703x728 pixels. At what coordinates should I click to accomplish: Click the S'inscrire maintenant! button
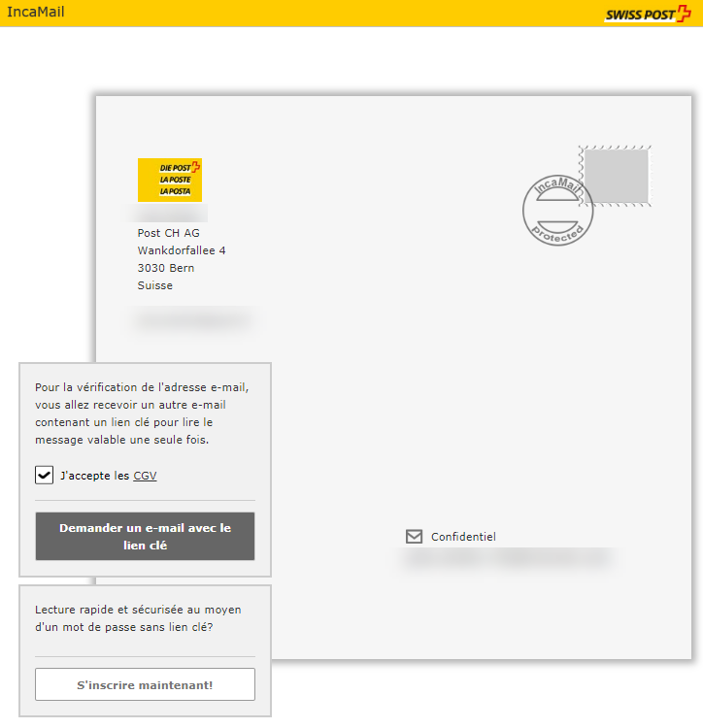tap(145, 684)
